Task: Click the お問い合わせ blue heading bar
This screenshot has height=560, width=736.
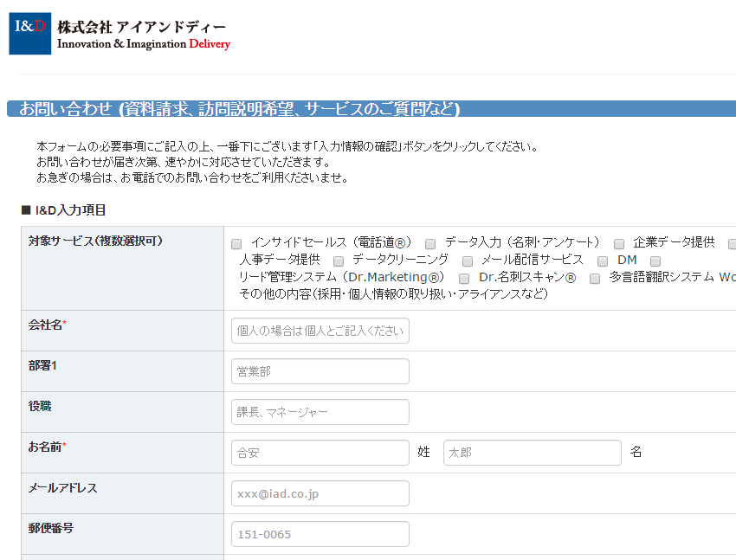Action: click(x=371, y=109)
